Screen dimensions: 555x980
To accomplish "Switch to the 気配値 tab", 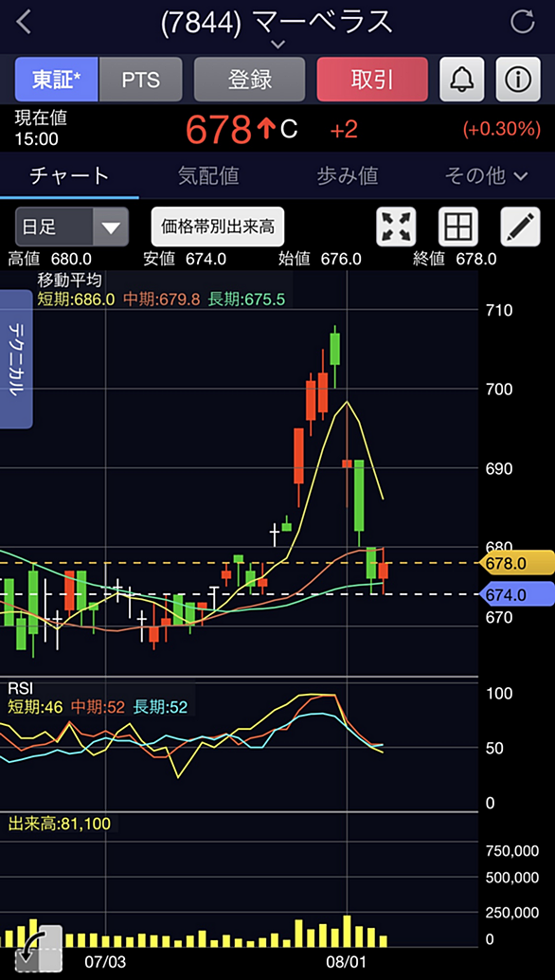I will [208, 175].
